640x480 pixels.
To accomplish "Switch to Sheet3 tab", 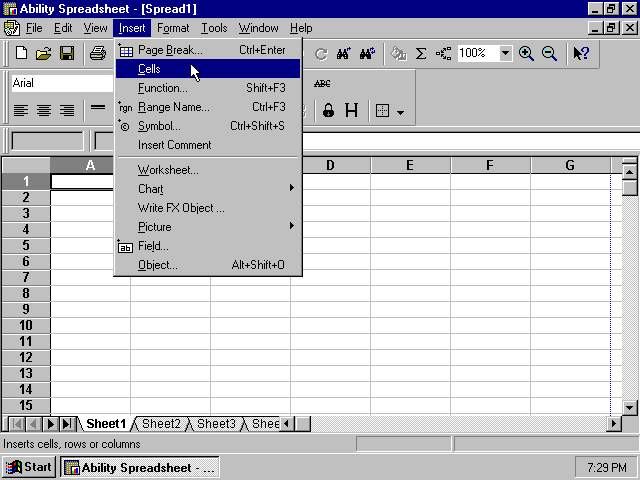I will pyautogui.click(x=216, y=424).
